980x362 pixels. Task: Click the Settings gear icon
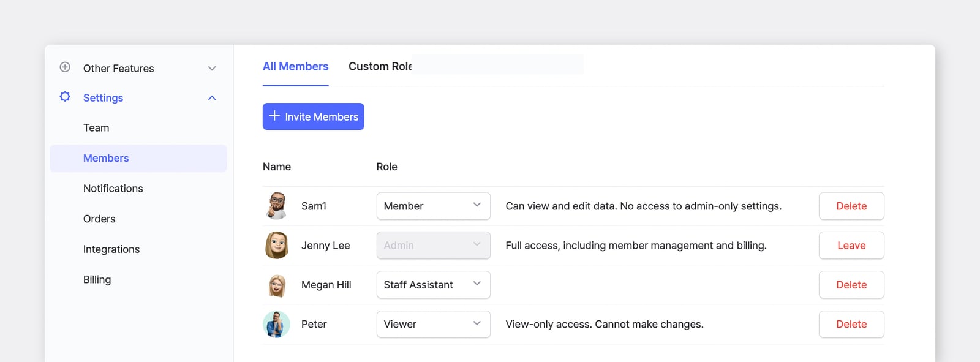point(65,97)
